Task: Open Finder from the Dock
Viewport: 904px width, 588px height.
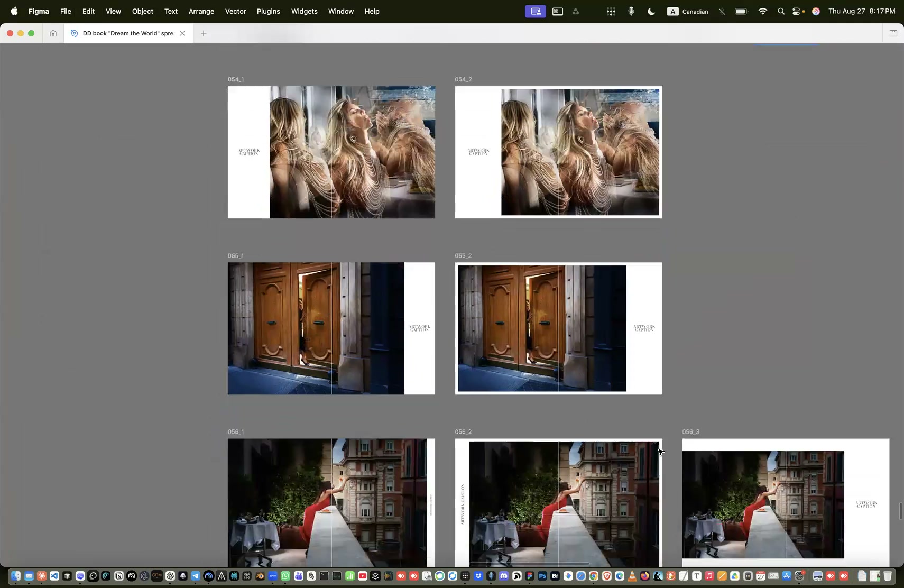Action: point(16,576)
